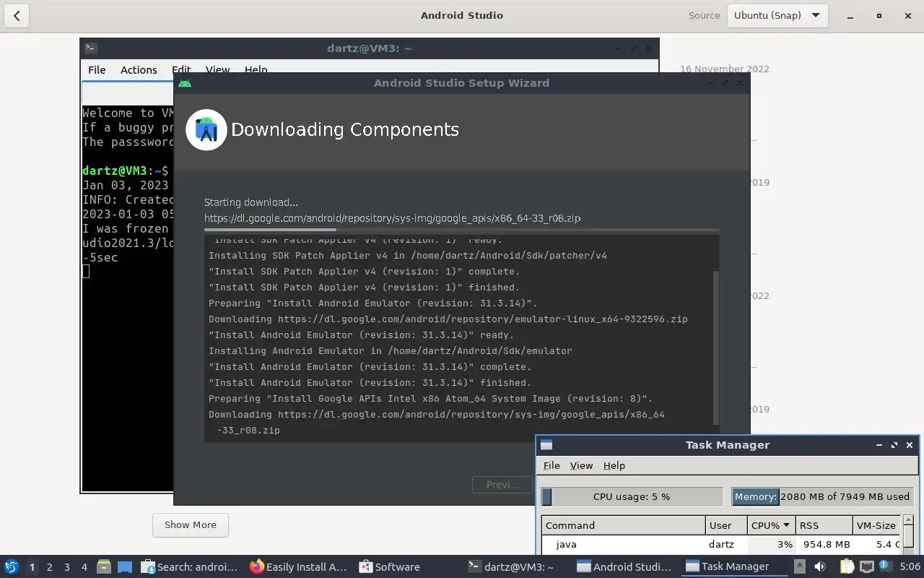
Task: Open the volume control in system tray
Action: pos(820,567)
